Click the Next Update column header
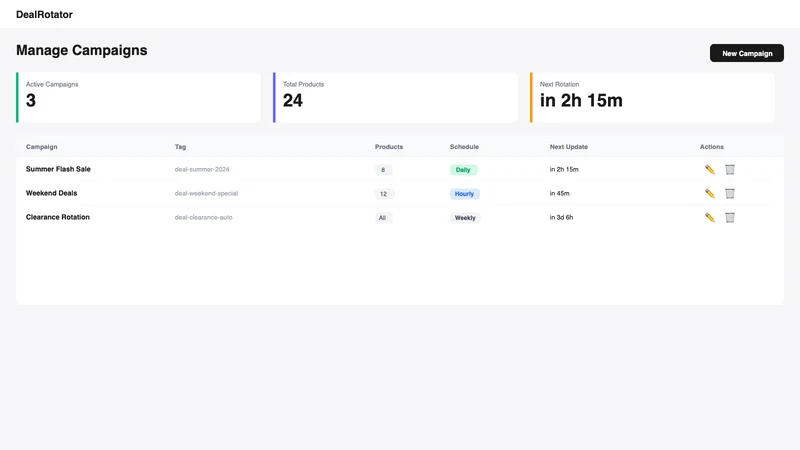Viewport: 800px width, 450px height. 569,146
